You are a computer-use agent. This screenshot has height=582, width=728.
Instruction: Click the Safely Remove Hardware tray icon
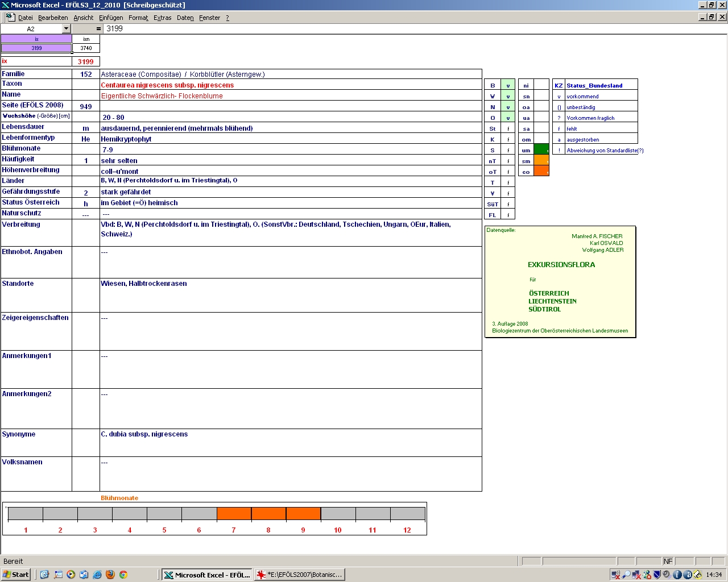click(x=698, y=575)
